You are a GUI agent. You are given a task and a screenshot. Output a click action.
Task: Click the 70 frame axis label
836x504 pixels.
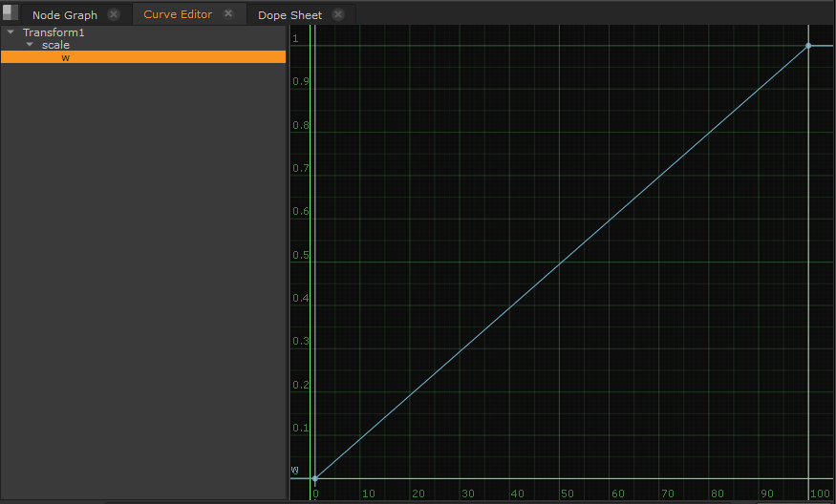668,493
